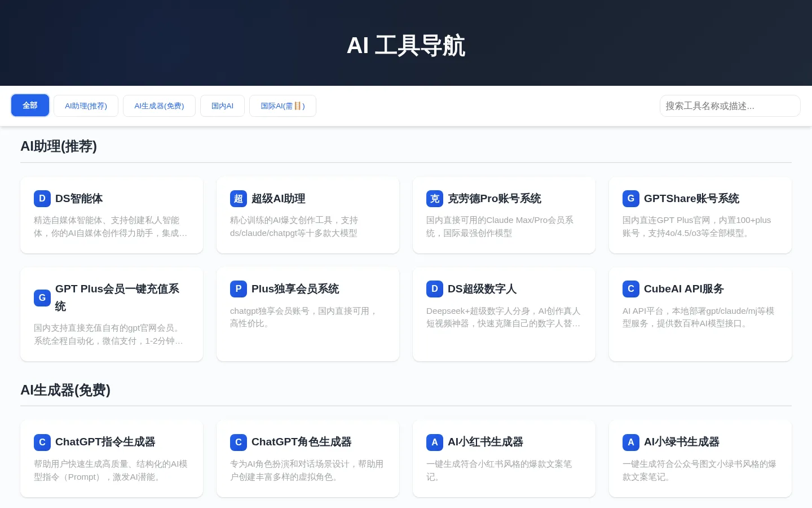Switch to the 国内AI tab
The image size is (812, 508).
[222, 106]
